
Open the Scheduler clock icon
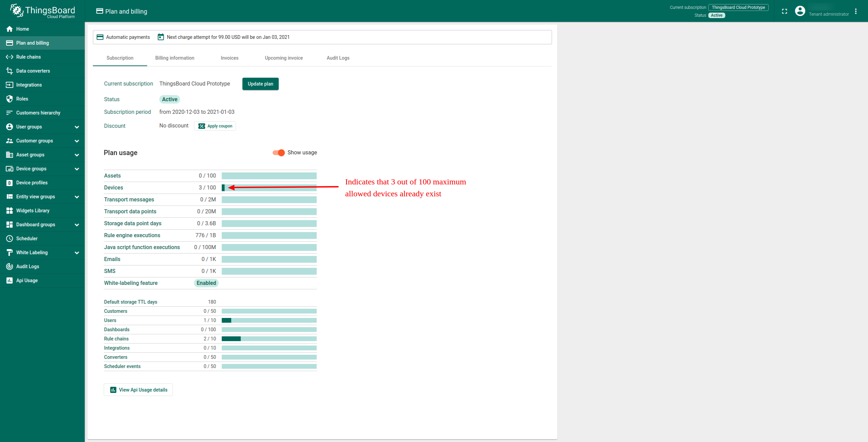10,239
